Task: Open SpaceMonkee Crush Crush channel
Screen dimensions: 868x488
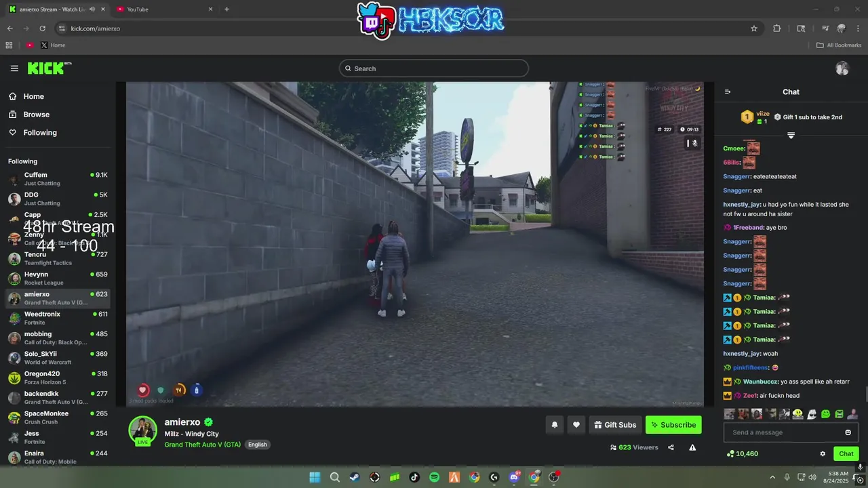Action: coord(58,418)
